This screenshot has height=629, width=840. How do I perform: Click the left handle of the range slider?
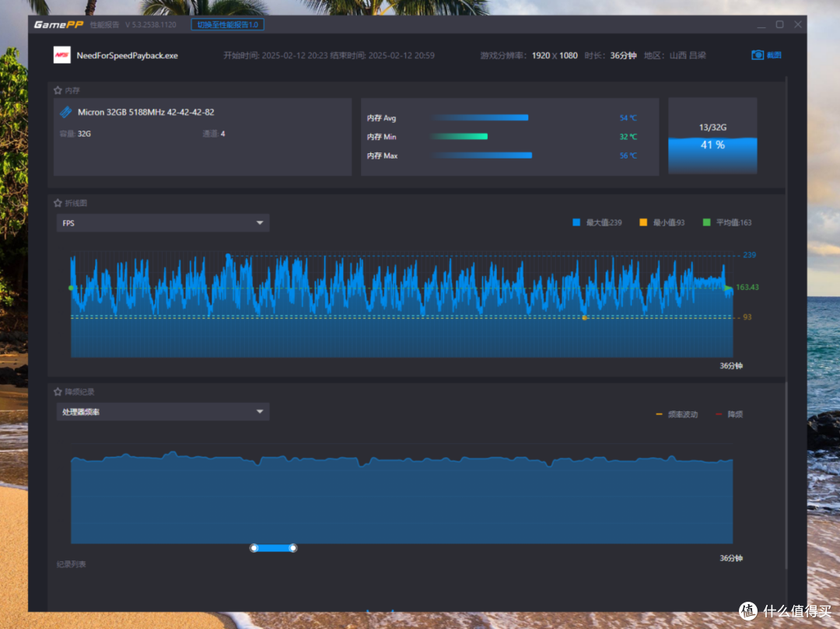pos(254,548)
